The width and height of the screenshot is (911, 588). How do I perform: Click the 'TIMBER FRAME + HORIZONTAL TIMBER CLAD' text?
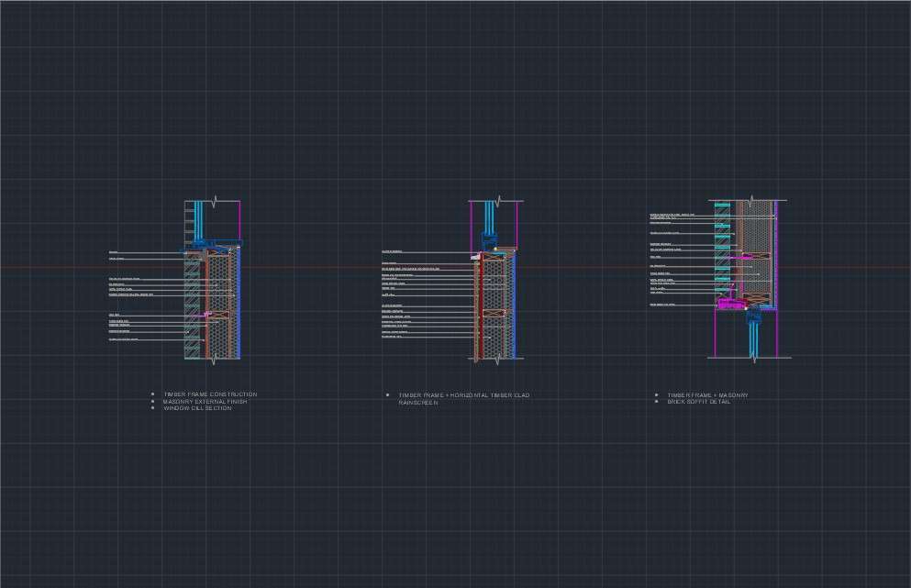463,395
